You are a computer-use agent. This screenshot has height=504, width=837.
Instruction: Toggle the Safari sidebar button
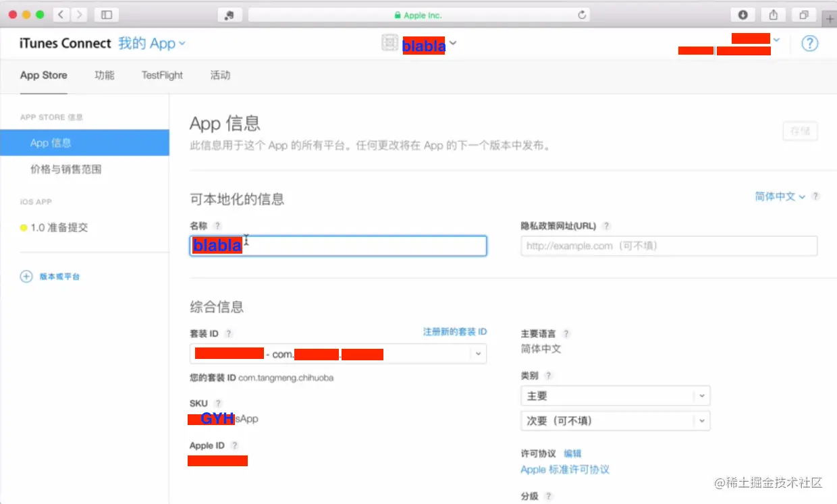click(x=106, y=14)
